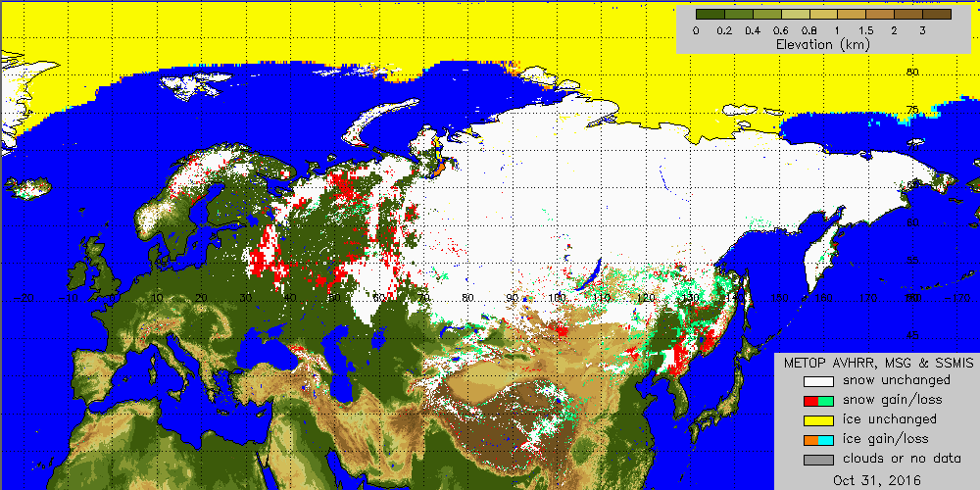Screen dimensions: 980x490
Task: Click the '60' longitude axis label
Action: [378, 298]
